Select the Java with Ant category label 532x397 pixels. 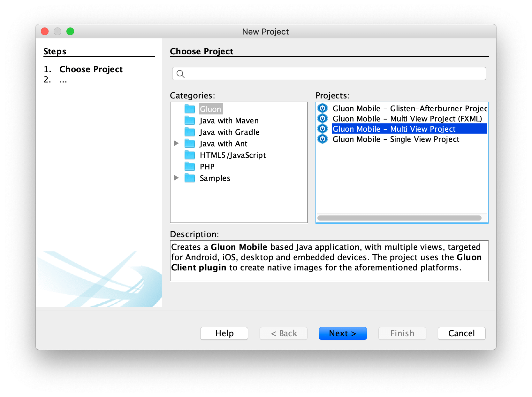[x=224, y=144]
